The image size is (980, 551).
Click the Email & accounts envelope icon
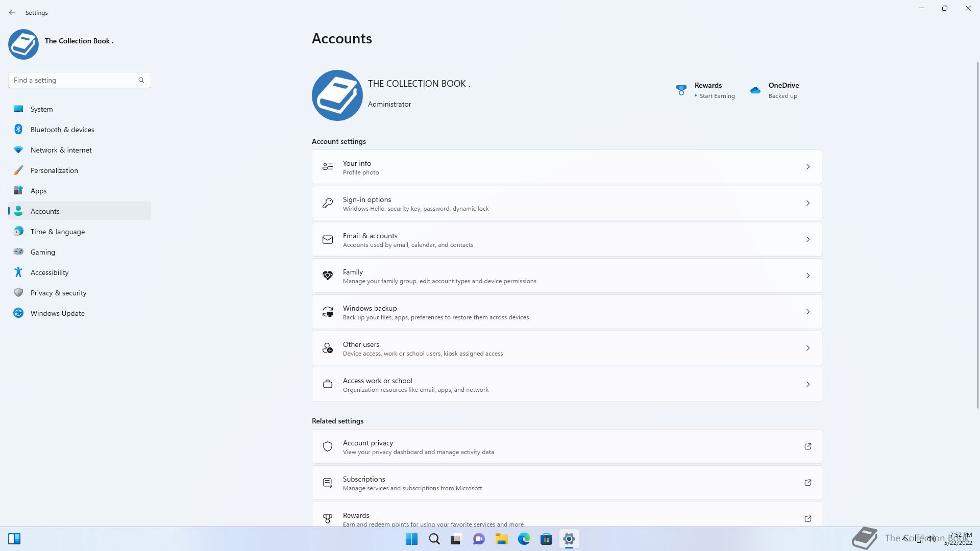pos(328,239)
